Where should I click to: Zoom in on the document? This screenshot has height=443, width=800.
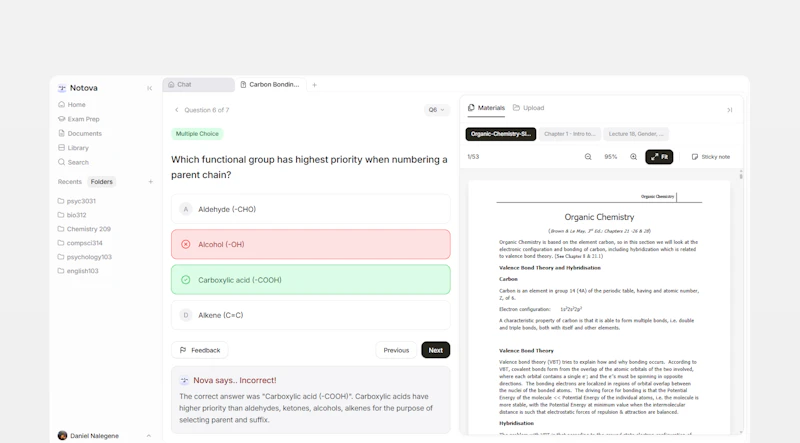pyautogui.click(x=633, y=157)
